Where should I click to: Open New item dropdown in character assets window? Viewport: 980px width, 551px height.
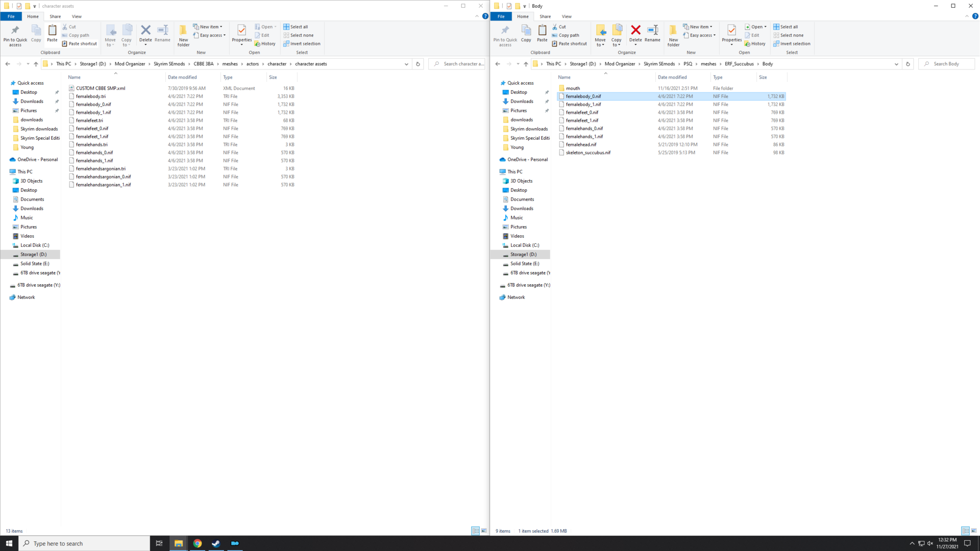point(207,27)
